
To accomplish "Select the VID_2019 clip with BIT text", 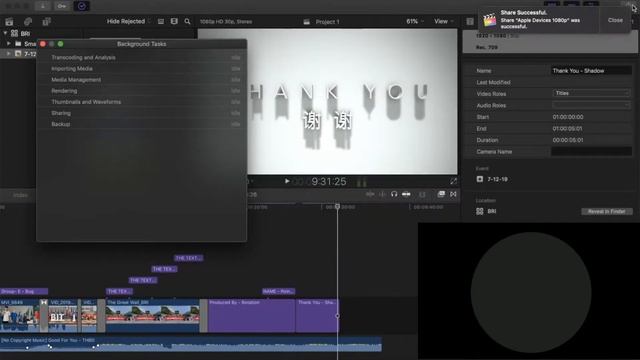I will 63,316.
